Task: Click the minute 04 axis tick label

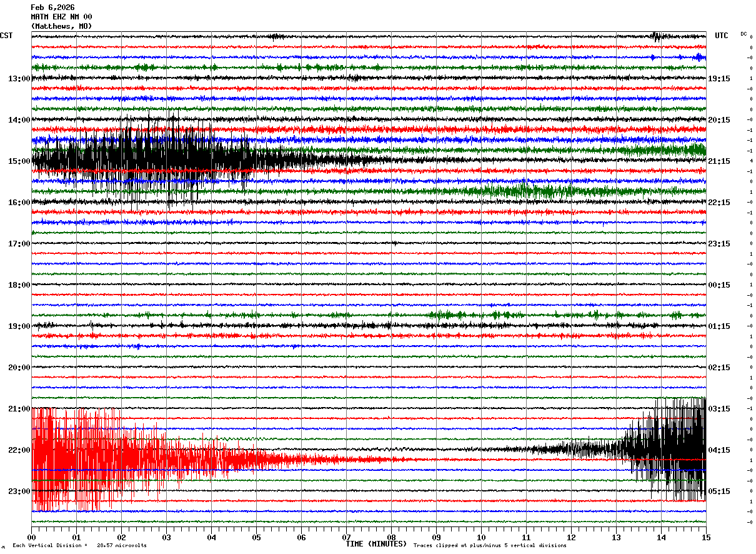Action: click(211, 538)
